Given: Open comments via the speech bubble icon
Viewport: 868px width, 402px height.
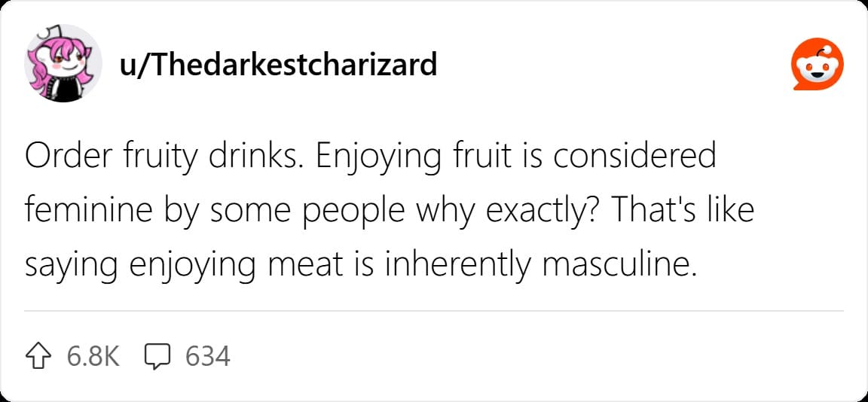Looking at the screenshot, I should 157,356.
